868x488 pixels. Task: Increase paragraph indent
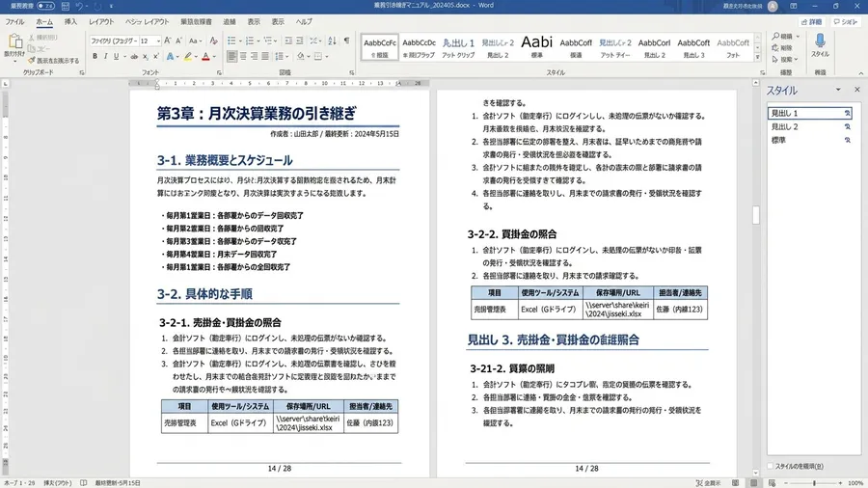[300, 41]
